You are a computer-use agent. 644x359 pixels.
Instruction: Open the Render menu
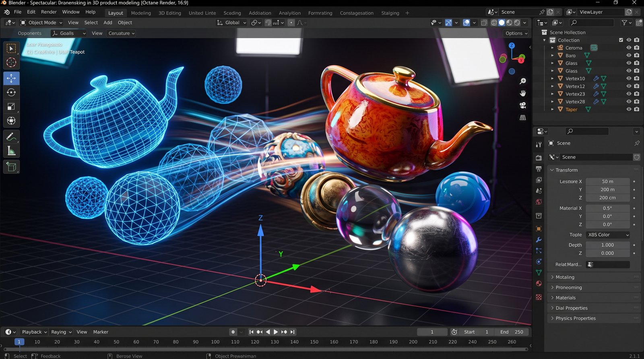click(49, 12)
